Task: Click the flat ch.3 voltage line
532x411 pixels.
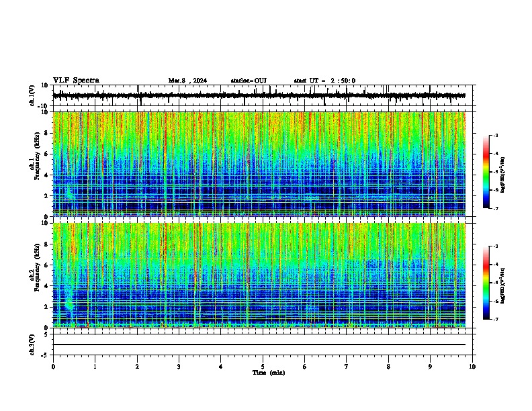Action: (x=259, y=345)
